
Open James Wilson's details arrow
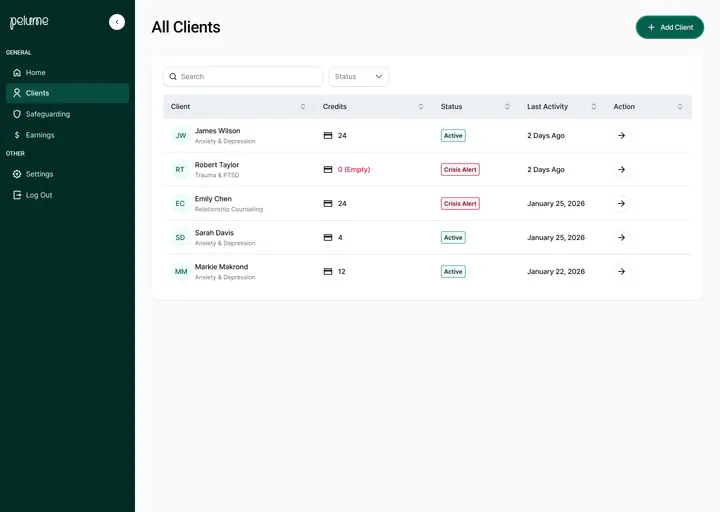(x=621, y=135)
